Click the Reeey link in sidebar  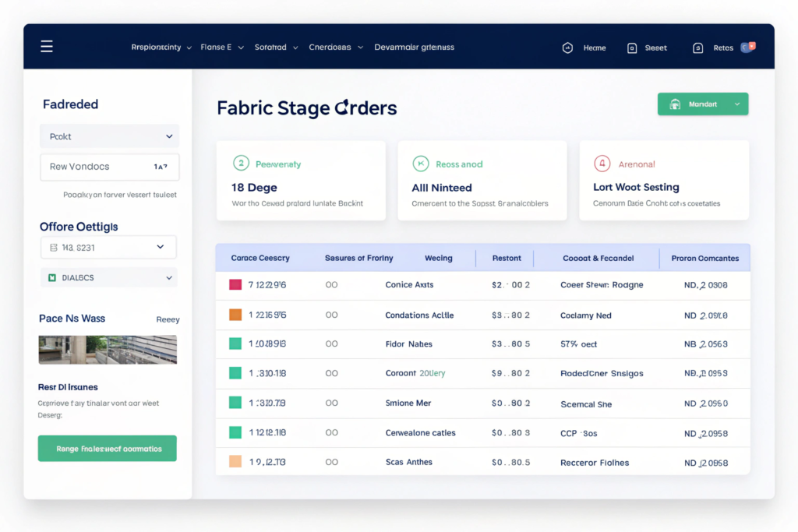point(168,319)
